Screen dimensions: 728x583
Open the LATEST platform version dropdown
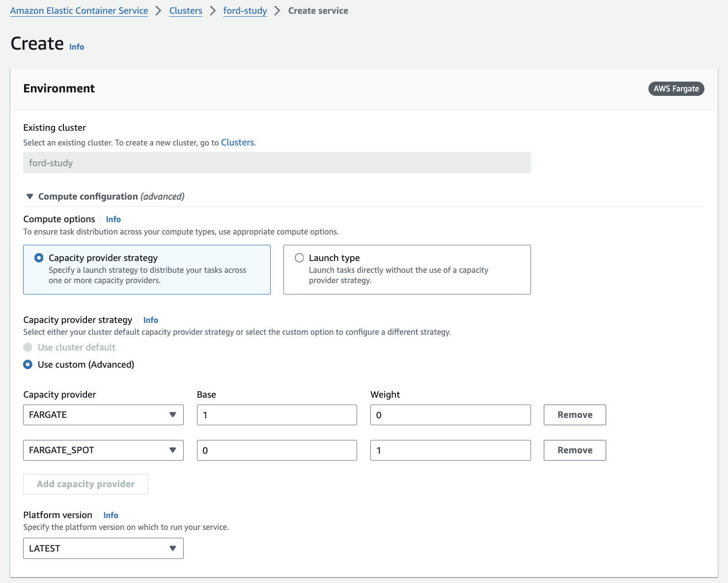(103, 549)
